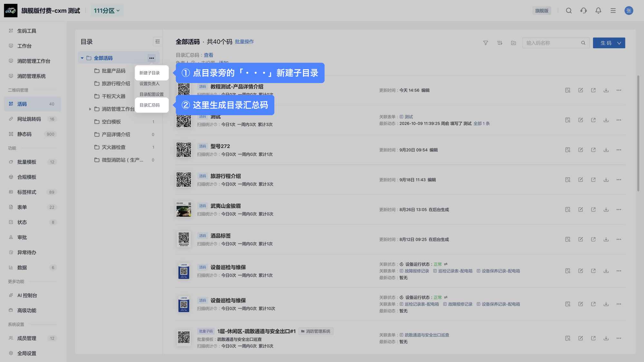Open 网址跳转码 in the sidebar

(x=32, y=119)
